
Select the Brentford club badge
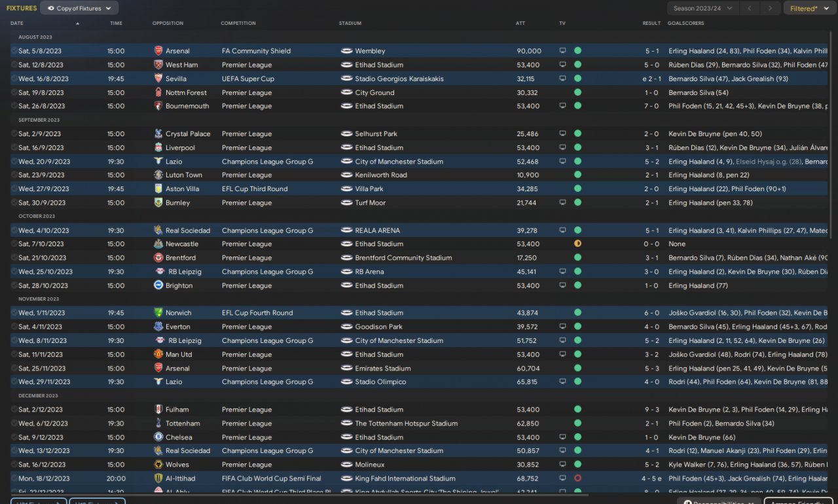158,258
